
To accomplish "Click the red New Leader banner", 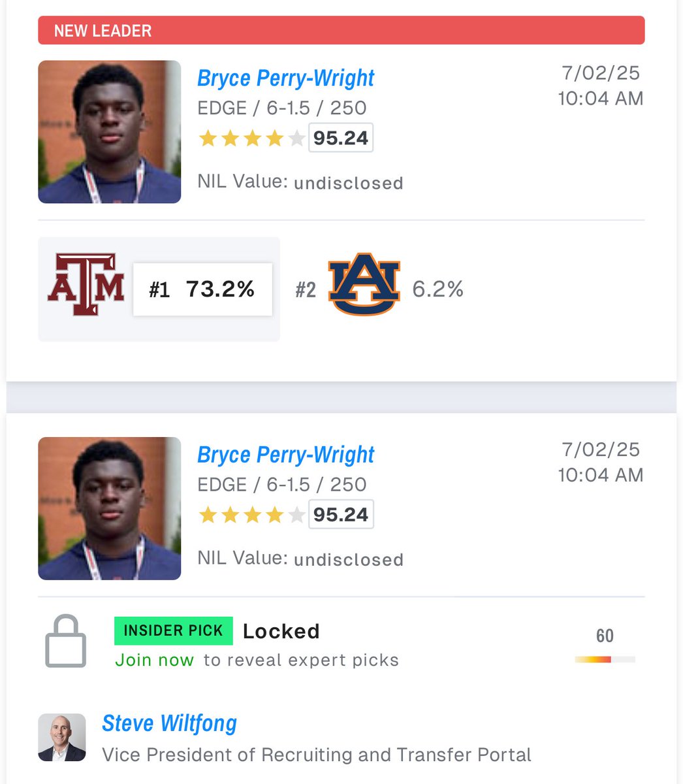I will [341, 31].
